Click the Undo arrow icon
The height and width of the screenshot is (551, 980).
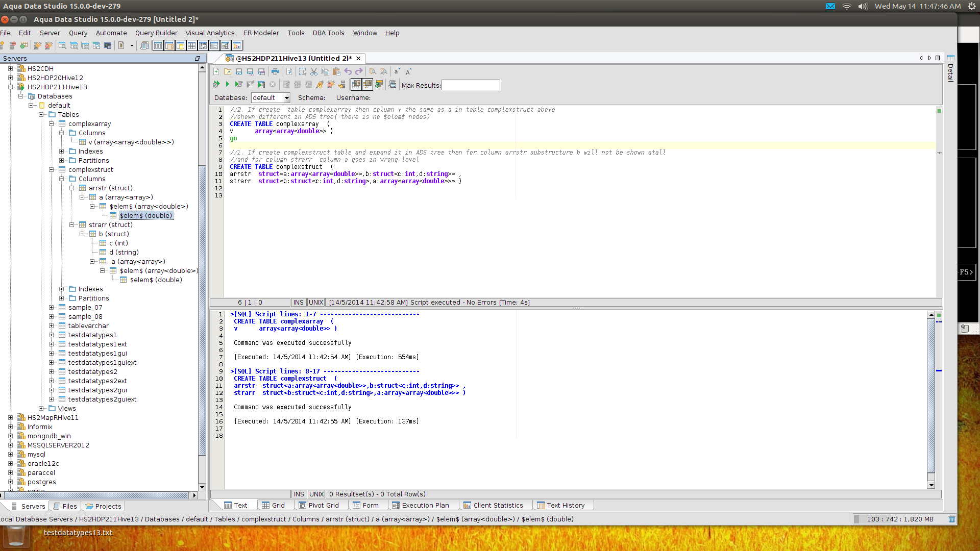pyautogui.click(x=348, y=72)
